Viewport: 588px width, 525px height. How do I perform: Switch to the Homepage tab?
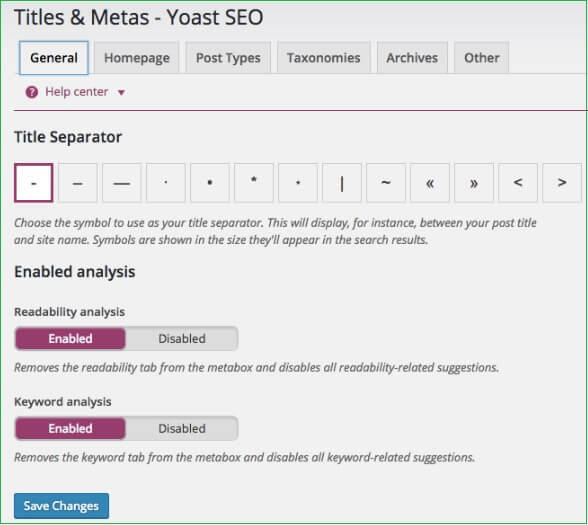137,58
